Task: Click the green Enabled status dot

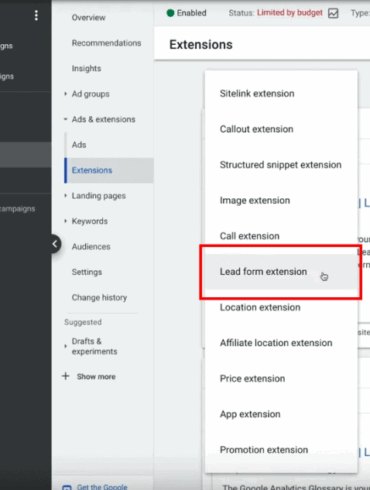Action: click(x=170, y=13)
